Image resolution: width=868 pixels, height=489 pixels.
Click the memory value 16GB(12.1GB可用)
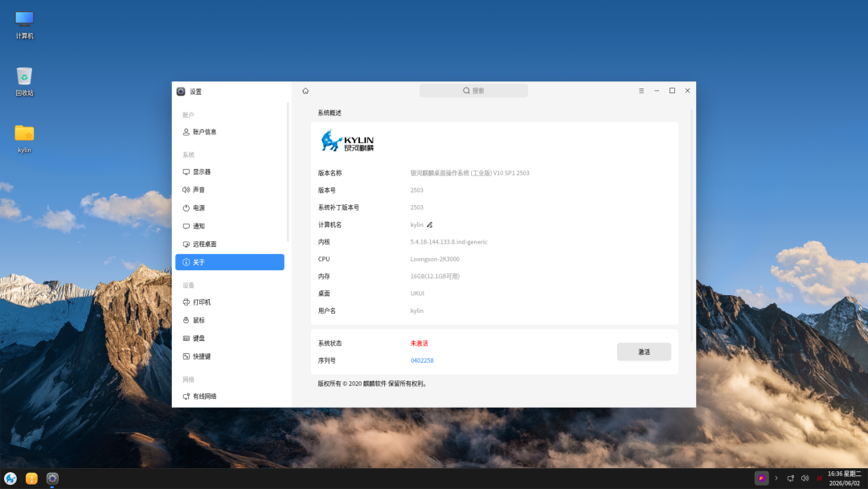[435, 277]
